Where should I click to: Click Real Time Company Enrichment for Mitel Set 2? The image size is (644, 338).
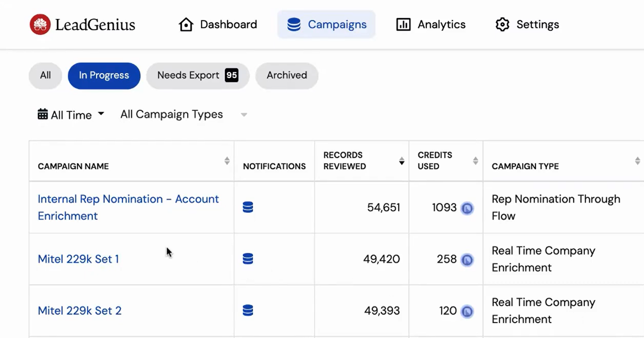click(543, 311)
